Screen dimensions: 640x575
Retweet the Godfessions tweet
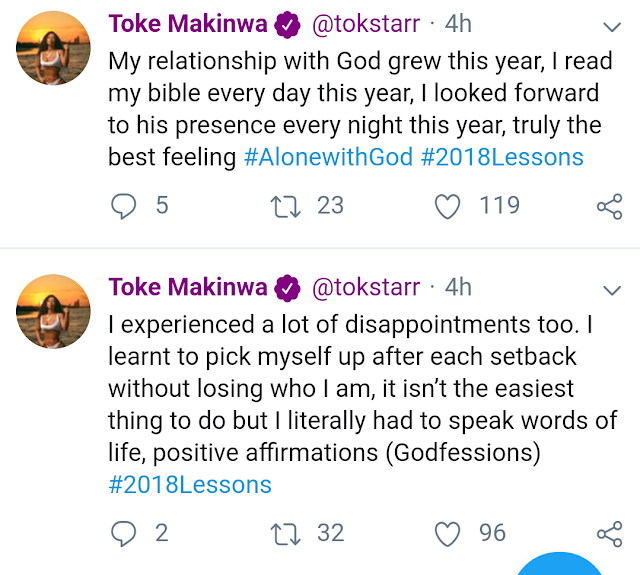click(286, 534)
